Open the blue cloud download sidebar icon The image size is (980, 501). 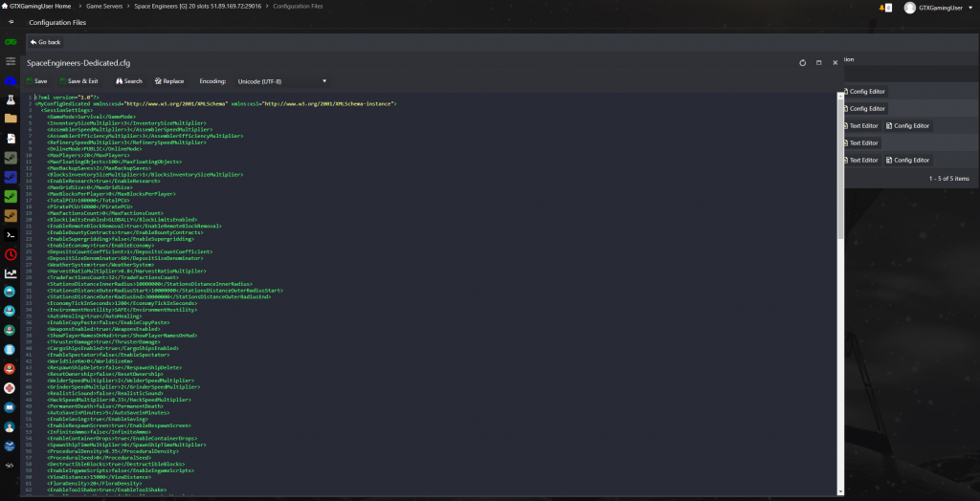tap(11, 80)
